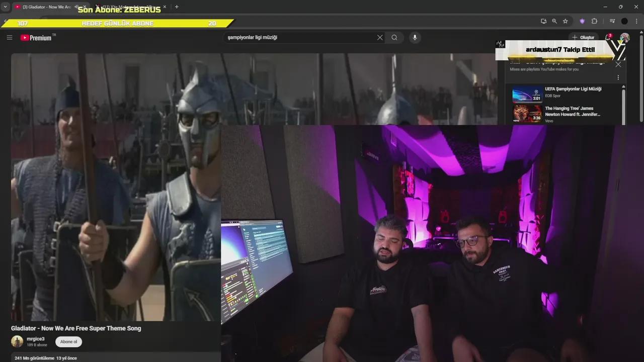Install app icon in address bar

[543, 21]
